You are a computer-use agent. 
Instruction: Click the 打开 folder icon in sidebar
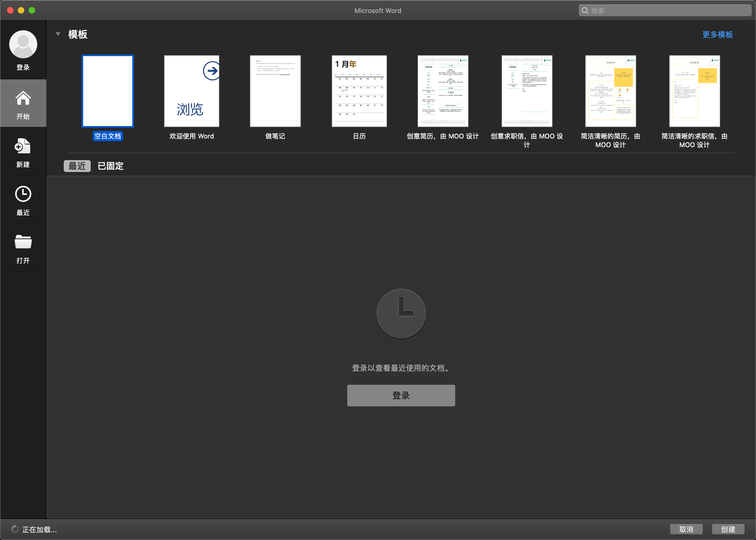tap(23, 242)
